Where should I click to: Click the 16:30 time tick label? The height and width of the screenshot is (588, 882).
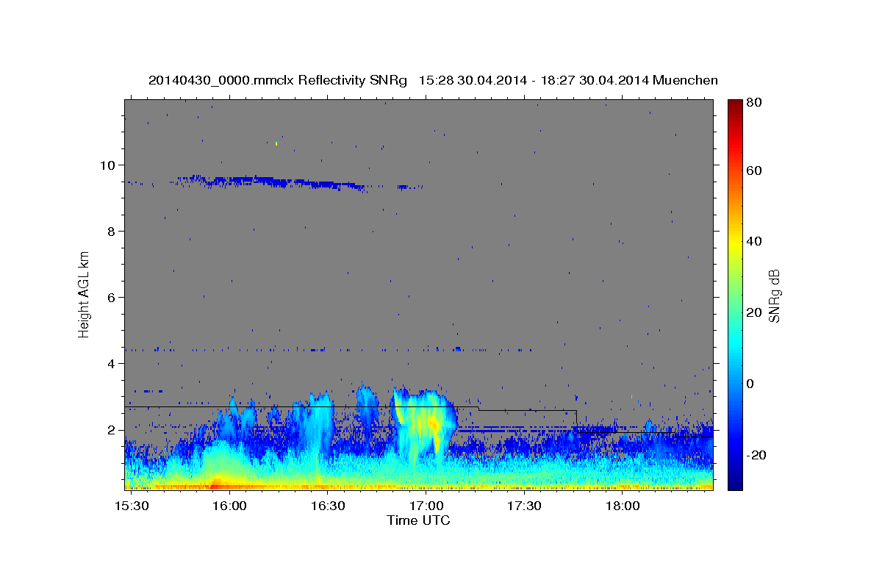328,506
